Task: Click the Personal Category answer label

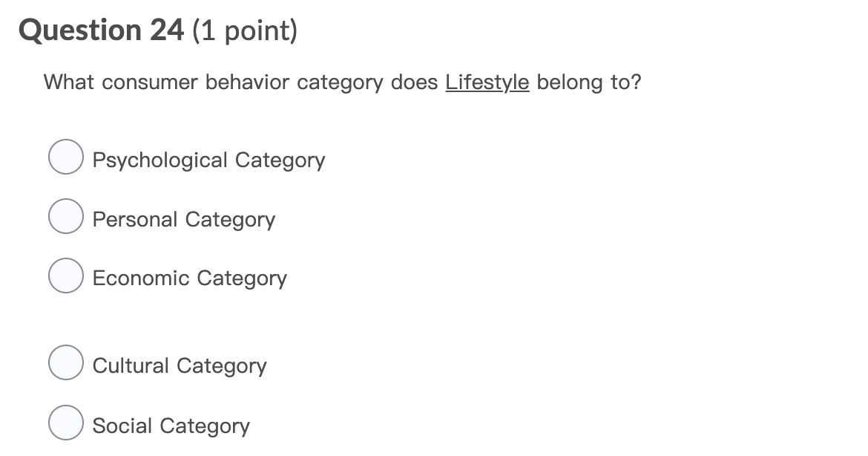Action: 183,219
